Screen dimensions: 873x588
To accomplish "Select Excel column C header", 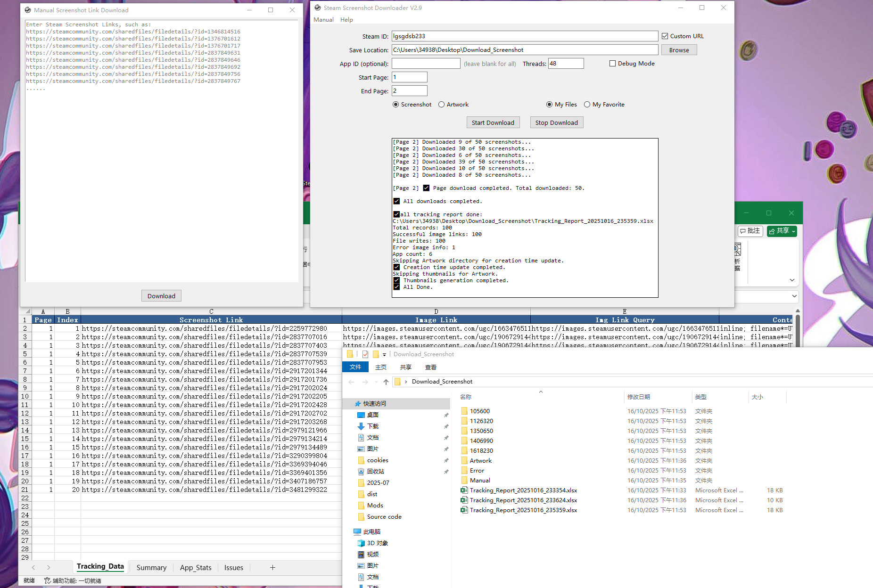I will 211,311.
